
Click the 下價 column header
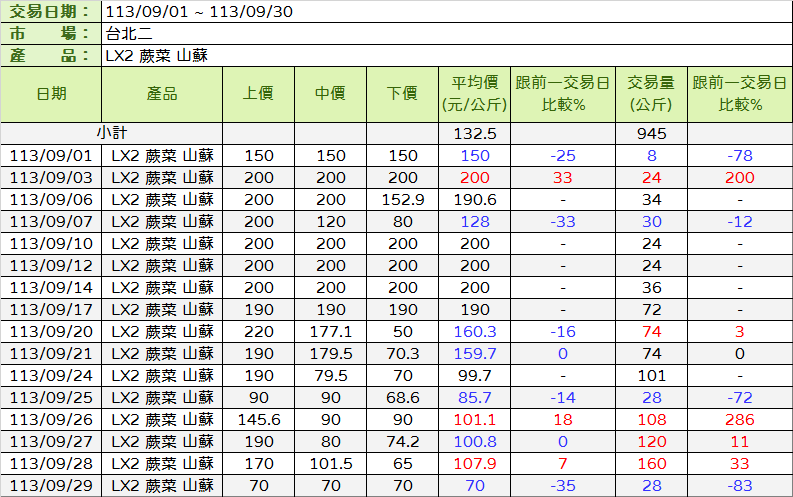pyautogui.click(x=402, y=94)
